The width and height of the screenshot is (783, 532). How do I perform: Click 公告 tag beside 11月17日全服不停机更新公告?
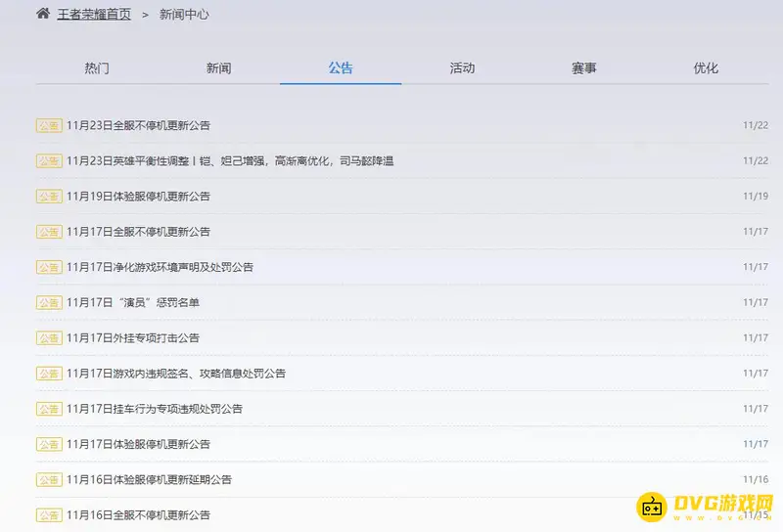point(49,232)
